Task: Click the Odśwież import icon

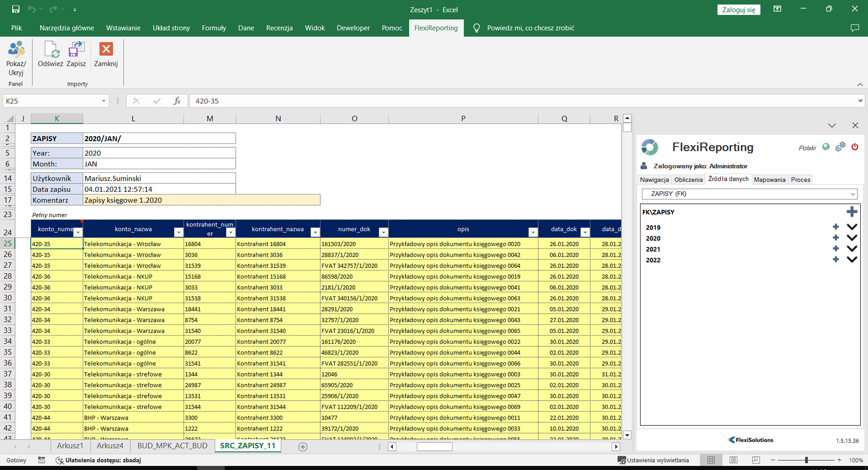Action: [51, 50]
